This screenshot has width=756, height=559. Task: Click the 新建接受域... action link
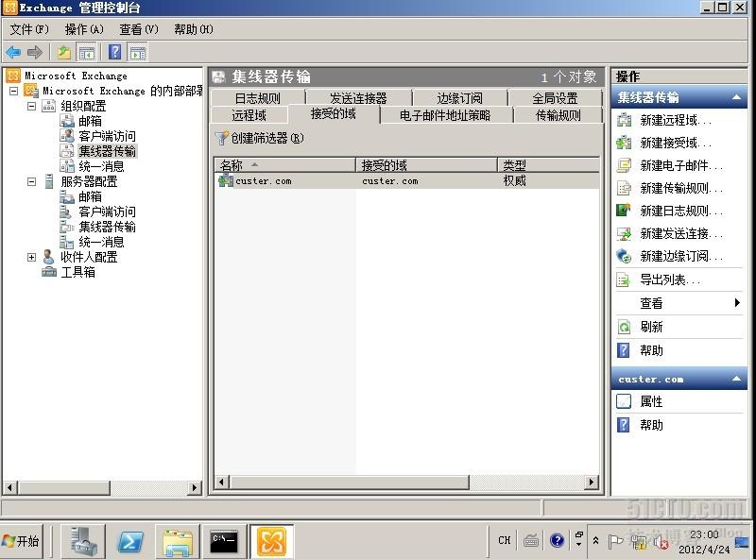click(676, 143)
